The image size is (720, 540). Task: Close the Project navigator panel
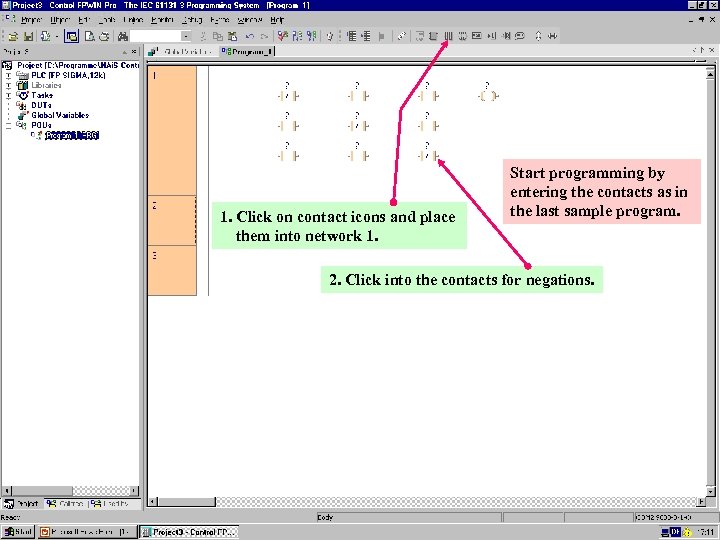(x=134, y=51)
